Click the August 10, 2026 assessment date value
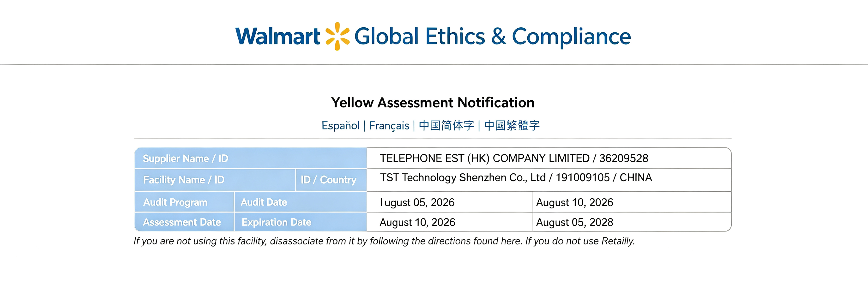 [x=417, y=222]
